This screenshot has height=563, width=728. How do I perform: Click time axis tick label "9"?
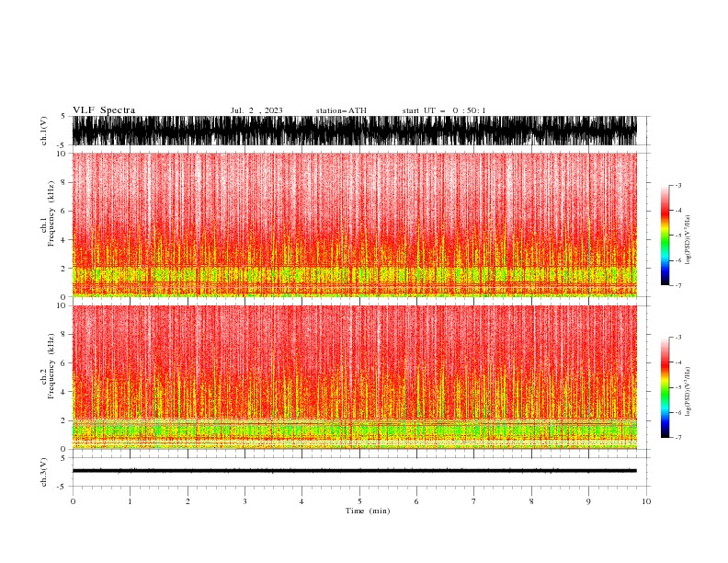(x=588, y=501)
